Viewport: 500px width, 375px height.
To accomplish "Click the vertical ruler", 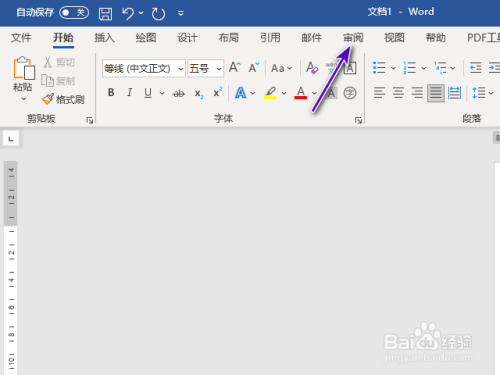I will [11, 267].
